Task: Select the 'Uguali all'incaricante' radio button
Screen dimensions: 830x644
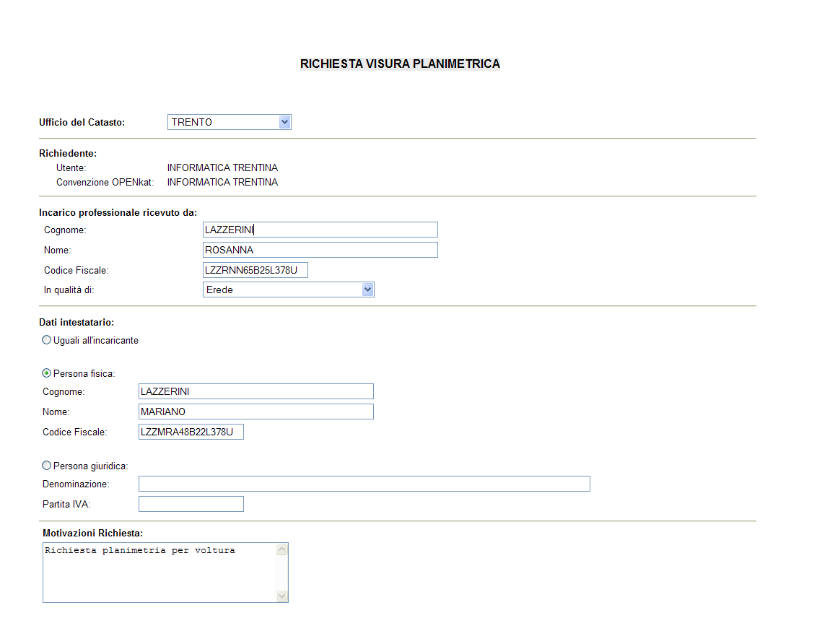Action: (x=47, y=340)
